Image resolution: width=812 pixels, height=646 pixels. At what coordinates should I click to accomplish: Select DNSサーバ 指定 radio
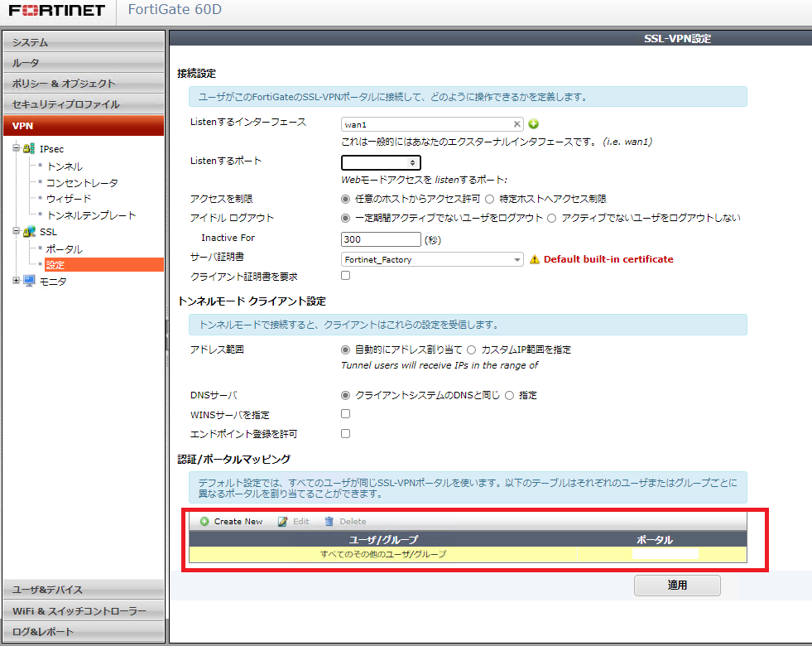pos(509,395)
